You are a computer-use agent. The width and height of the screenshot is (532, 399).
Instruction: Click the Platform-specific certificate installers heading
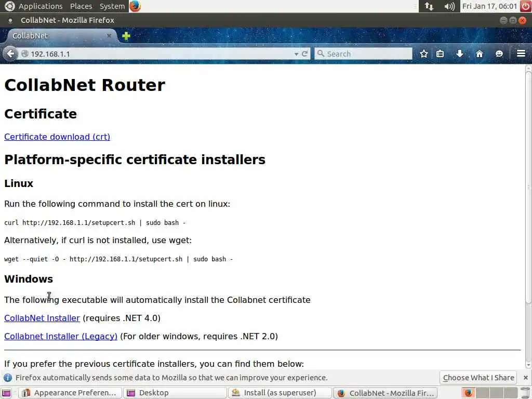pyautogui.click(x=135, y=159)
